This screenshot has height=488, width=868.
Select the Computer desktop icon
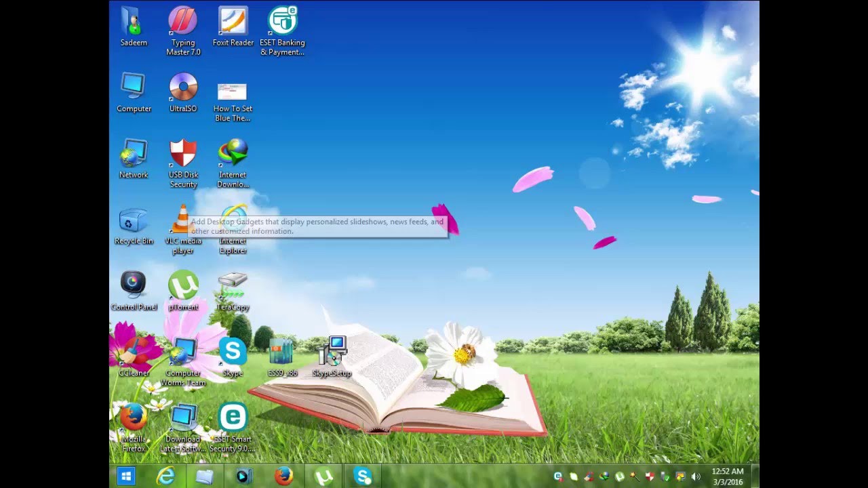pyautogui.click(x=134, y=93)
